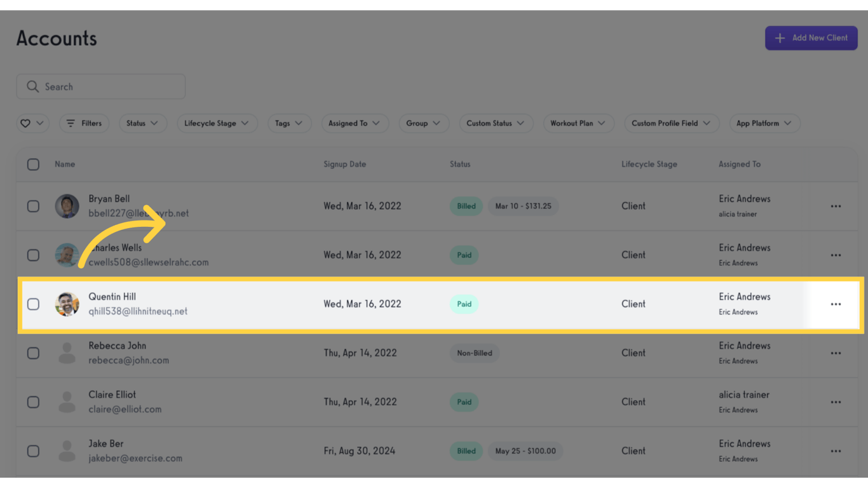The height and width of the screenshot is (488, 868).
Task: Click Quentin Hill's avatar photo
Action: click(67, 304)
